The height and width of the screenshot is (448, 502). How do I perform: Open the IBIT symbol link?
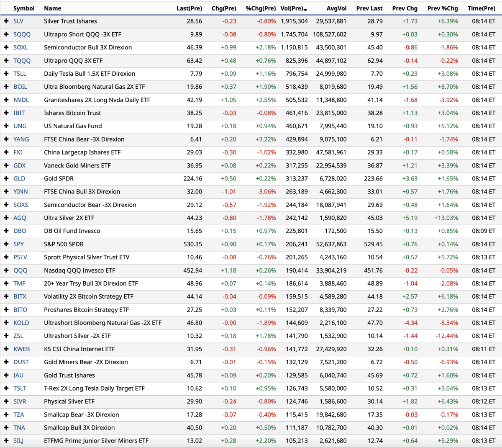click(19, 113)
